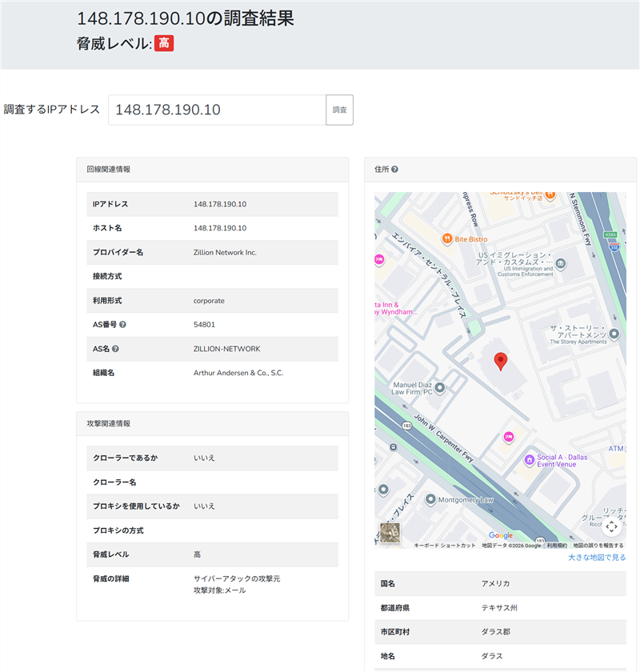Screen dimensions: 640x672
Task: Focus the IP address input field
Action: click(x=216, y=110)
